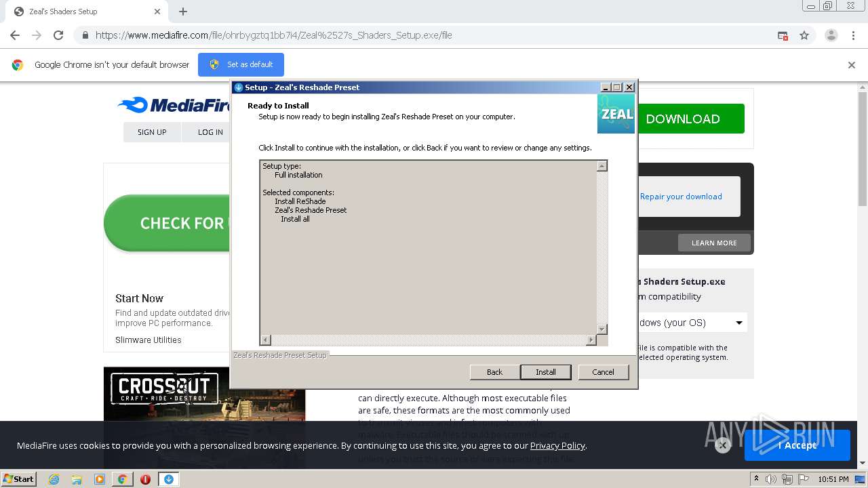
Task: Switch to Chrome in the taskbar
Action: pyautogui.click(x=122, y=479)
